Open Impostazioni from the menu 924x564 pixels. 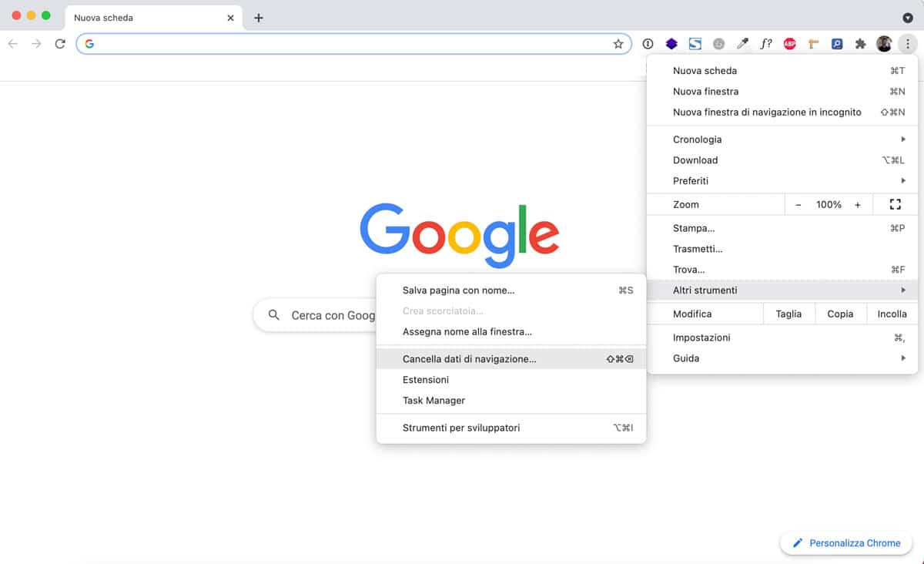pos(782,337)
